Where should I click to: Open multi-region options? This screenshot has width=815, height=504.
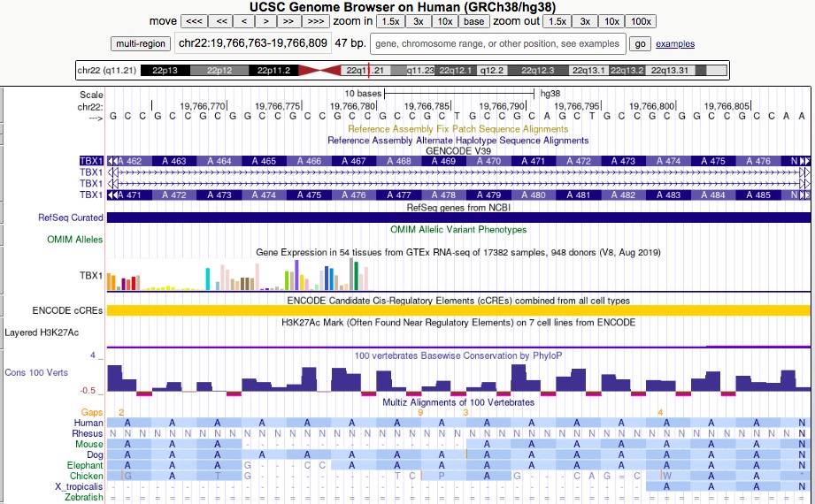tap(141, 43)
